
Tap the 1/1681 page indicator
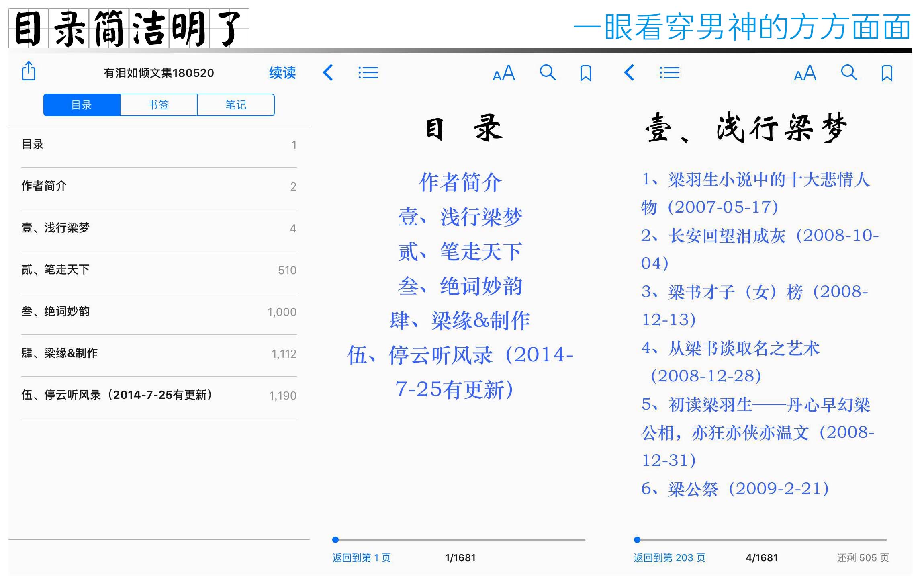click(460, 558)
